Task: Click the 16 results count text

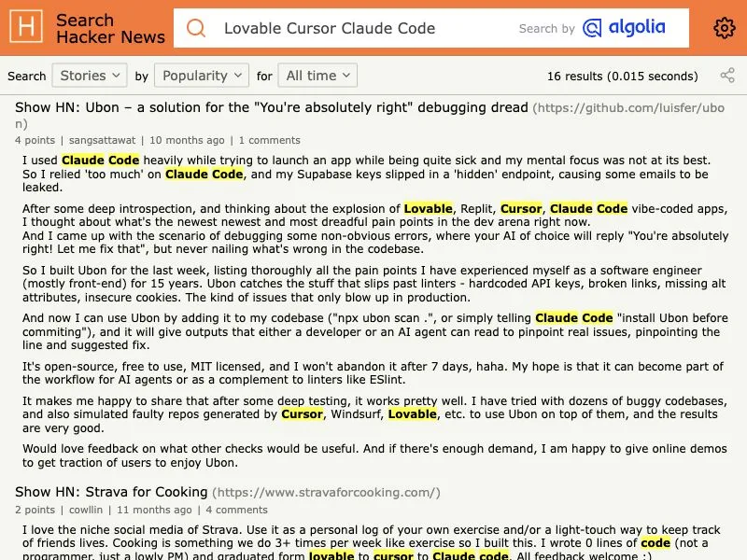Action: click(x=622, y=76)
